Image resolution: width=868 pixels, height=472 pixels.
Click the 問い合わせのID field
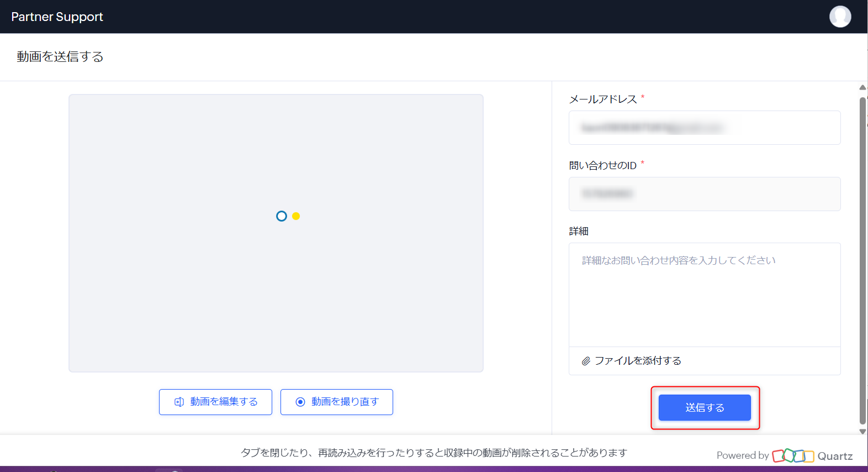click(x=705, y=194)
